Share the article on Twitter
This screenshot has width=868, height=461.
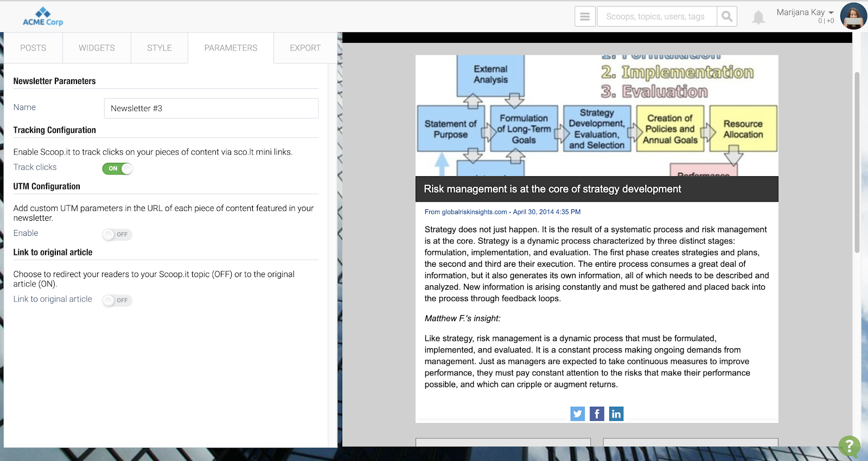pyautogui.click(x=577, y=414)
